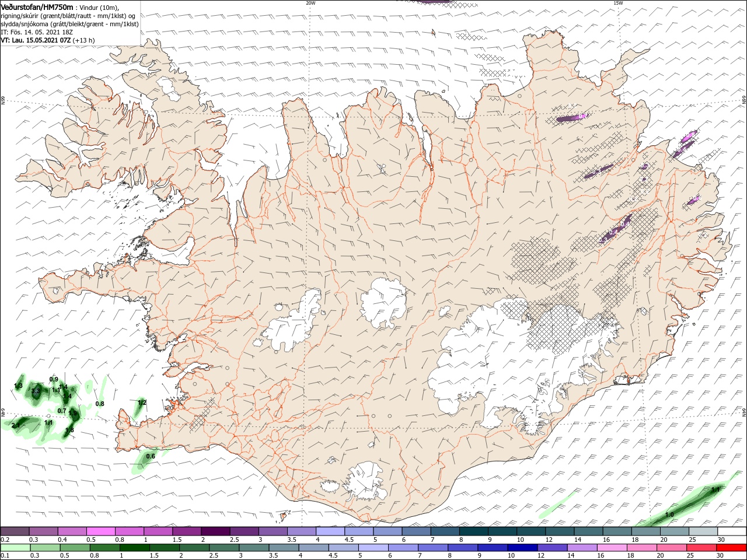Click the '1.2' rainfall value near the peninsula

pyautogui.click(x=142, y=402)
